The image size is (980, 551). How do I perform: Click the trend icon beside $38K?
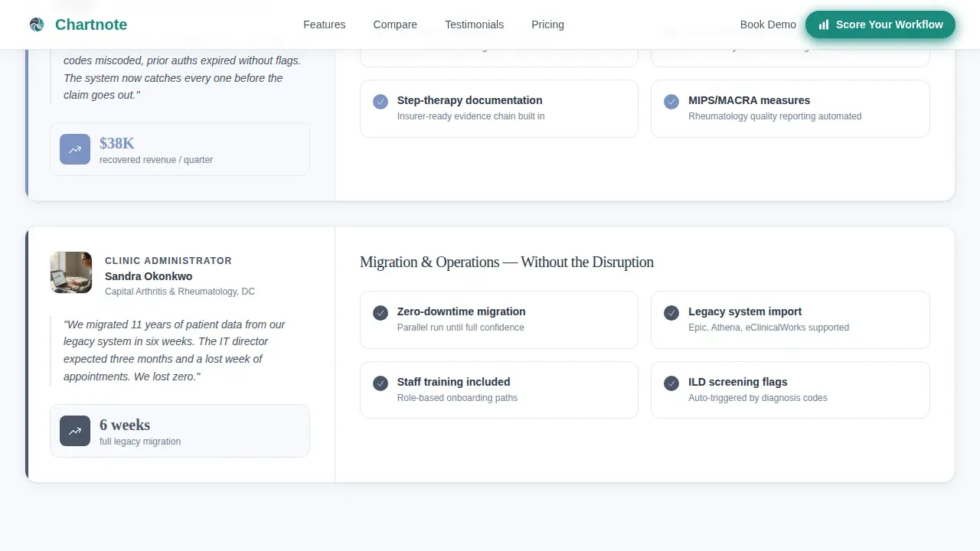coord(75,149)
